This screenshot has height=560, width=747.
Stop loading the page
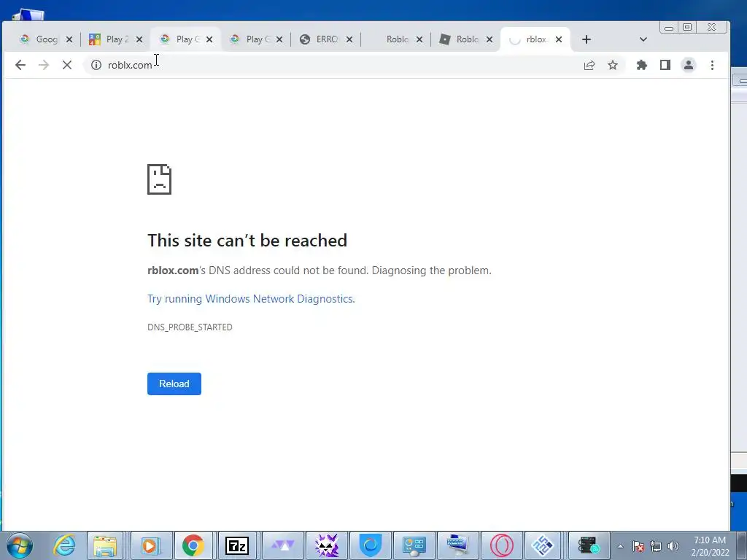[x=66, y=65]
